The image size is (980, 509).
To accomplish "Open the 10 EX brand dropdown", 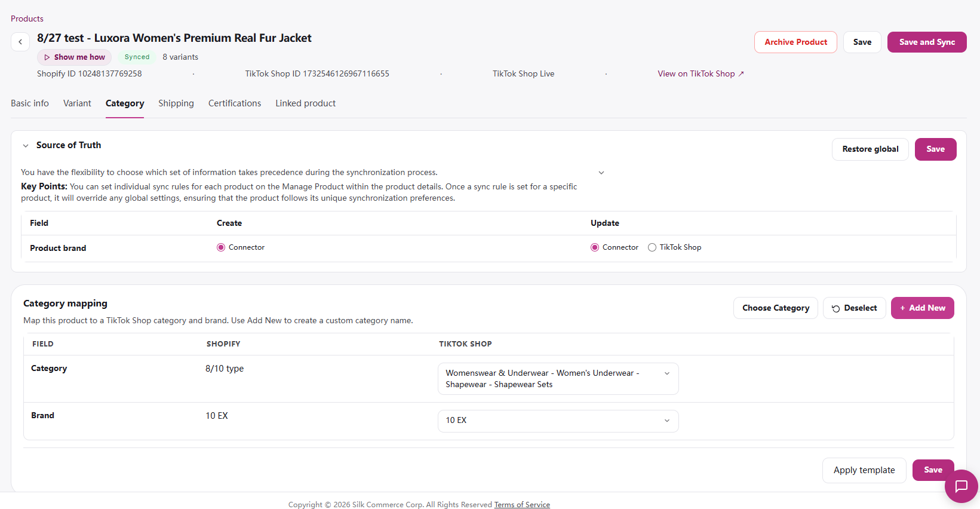I will click(x=558, y=421).
